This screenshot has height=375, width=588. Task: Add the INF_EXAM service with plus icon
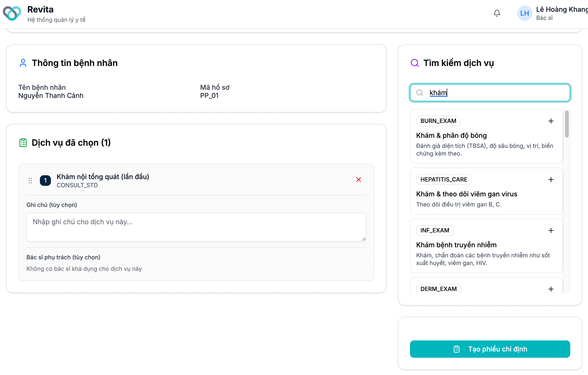(551, 230)
